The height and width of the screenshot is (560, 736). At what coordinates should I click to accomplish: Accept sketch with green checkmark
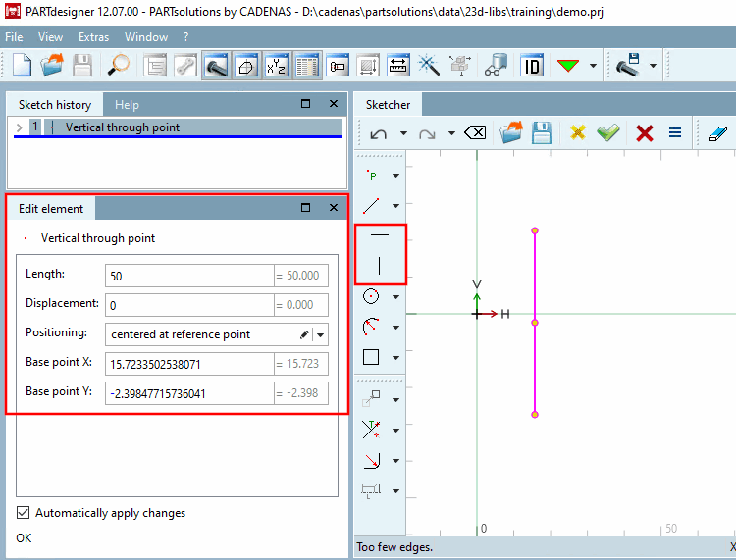tap(607, 132)
